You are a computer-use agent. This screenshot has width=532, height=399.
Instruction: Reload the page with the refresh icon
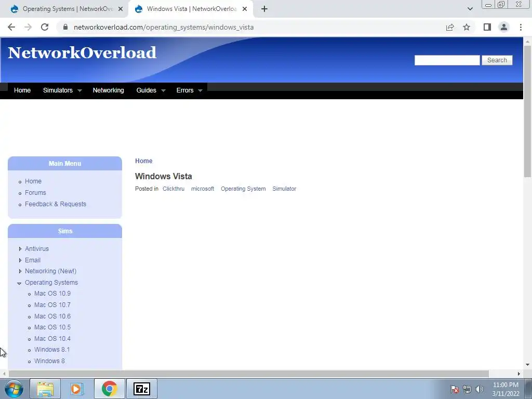click(45, 27)
